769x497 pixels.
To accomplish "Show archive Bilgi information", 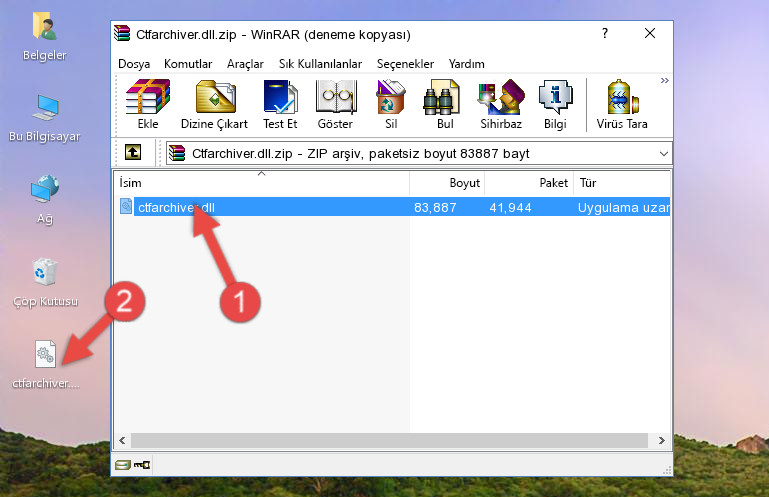I will [x=555, y=105].
